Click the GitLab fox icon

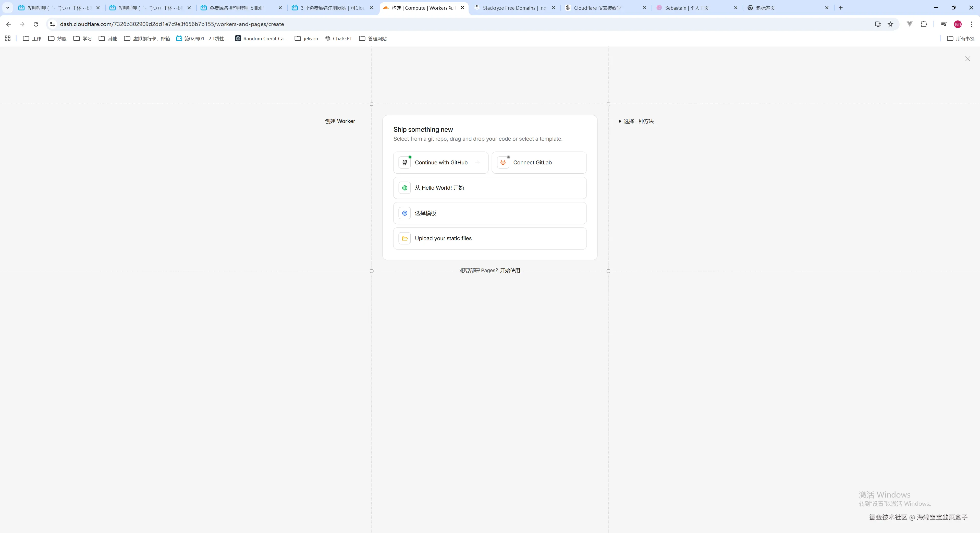coord(503,162)
